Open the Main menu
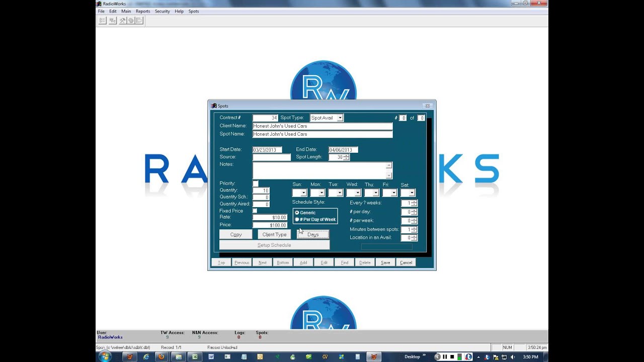This screenshot has height=362, width=644. (126, 11)
